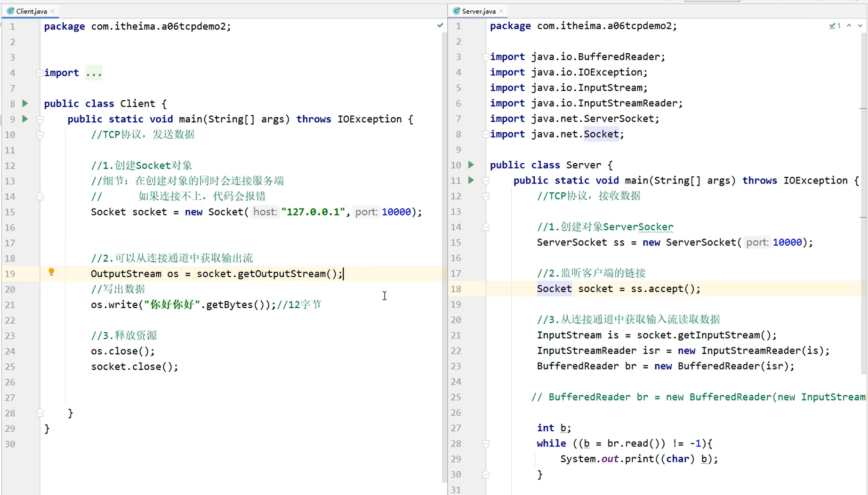The width and height of the screenshot is (868, 495).
Task: Run the Client class from gutter
Action: tap(25, 104)
